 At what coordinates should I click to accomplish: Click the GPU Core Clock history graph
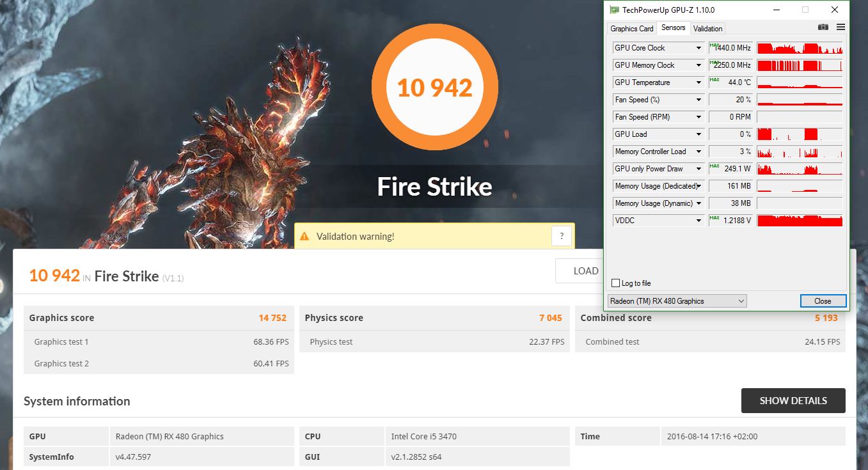pyautogui.click(x=800, y=48)
